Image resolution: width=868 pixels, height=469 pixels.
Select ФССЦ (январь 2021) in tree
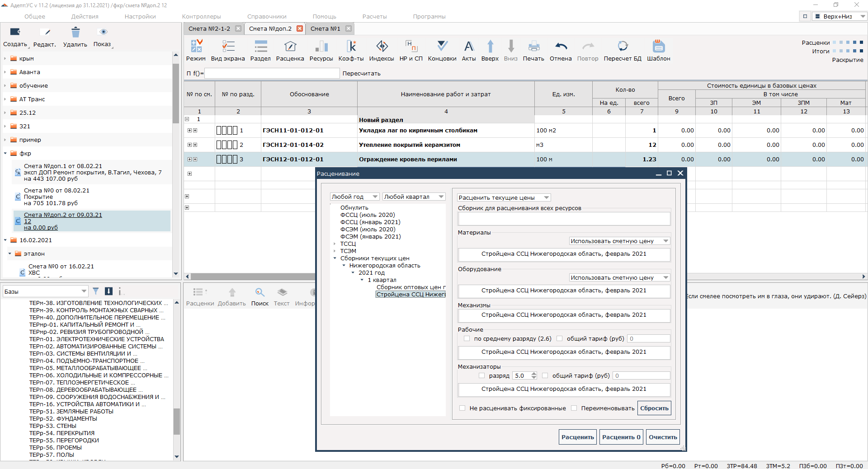370,222
